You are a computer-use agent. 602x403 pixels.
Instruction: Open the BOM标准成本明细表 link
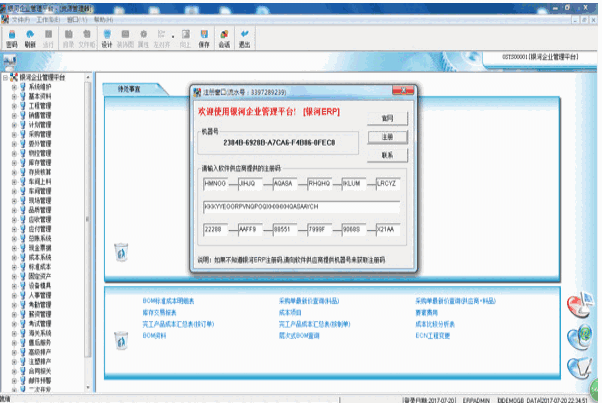click(x=168, y=301)
